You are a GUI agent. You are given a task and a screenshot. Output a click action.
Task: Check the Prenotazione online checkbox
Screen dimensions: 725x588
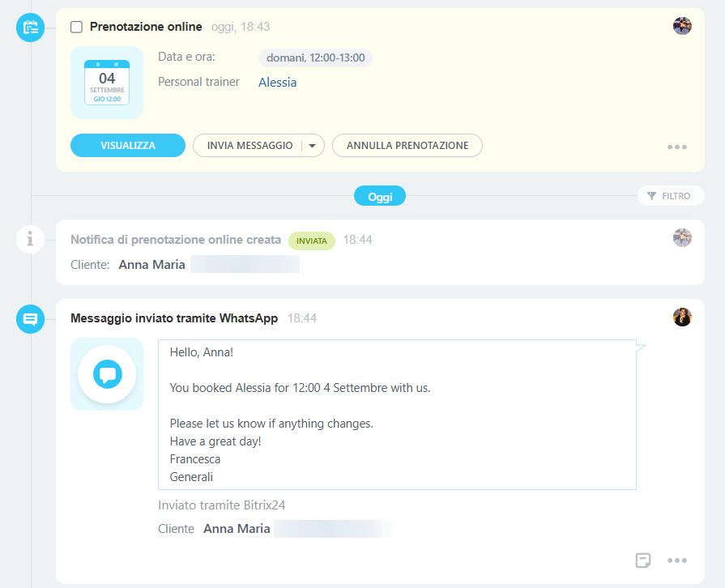(x=76, y=28)
